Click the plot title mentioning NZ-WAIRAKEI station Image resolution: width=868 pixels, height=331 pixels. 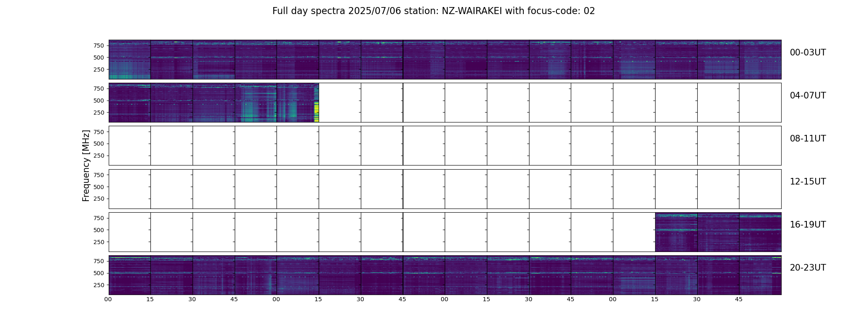pos(434,11)
